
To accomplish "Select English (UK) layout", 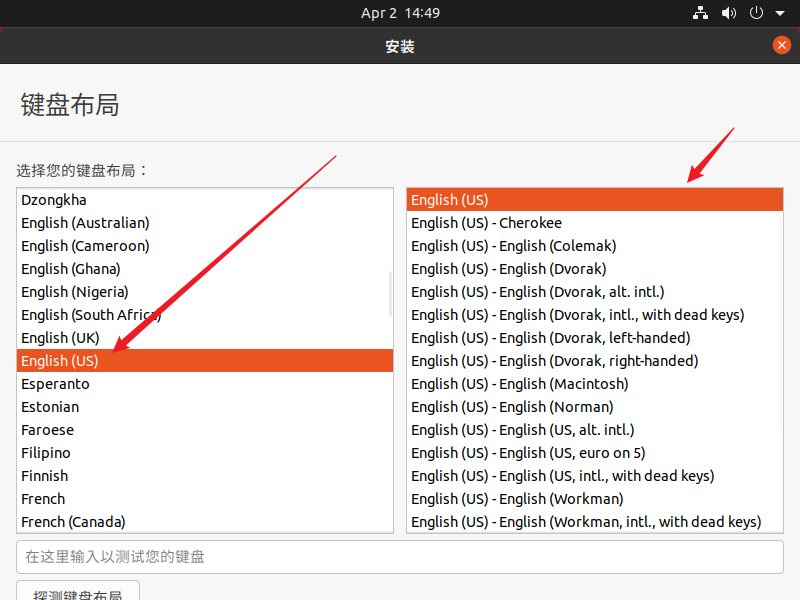I will pos(205,338).
